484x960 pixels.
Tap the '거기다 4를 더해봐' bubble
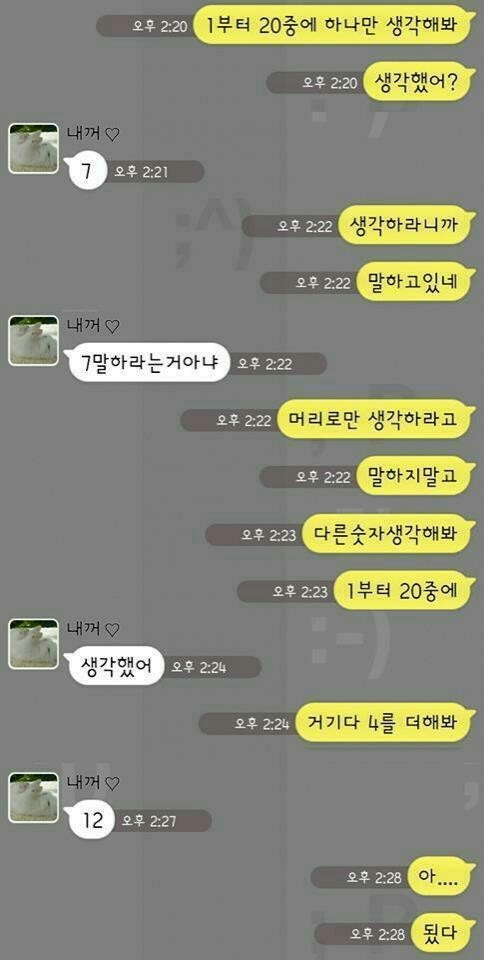click(385, 723)
